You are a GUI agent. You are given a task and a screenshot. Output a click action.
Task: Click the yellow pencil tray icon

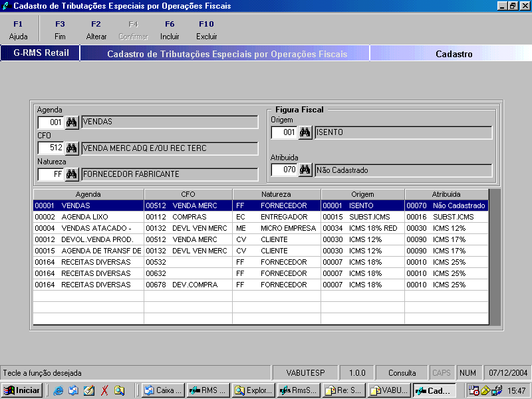485,390
